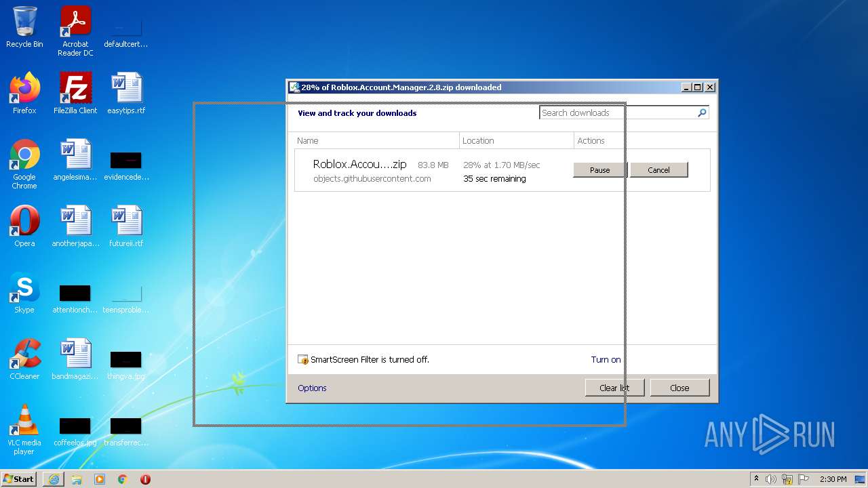Open Skype desktop shortcut
Screen dimensions: 868x488
(x=24, y=293)
